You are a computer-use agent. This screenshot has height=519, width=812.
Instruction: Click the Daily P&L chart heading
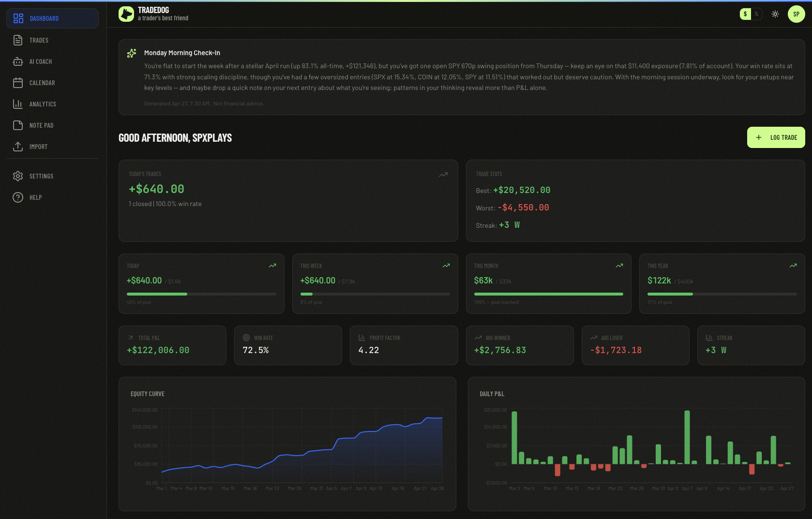click(492, 394)
